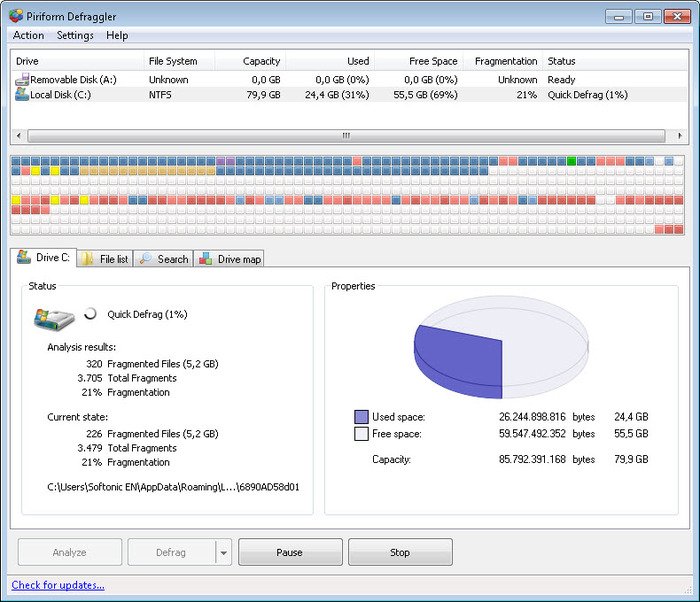This screenshot has width=700, height=602.
Task: Click the 226 Fragmented Files (5,2 GB) line
Action: pos(152,434)
